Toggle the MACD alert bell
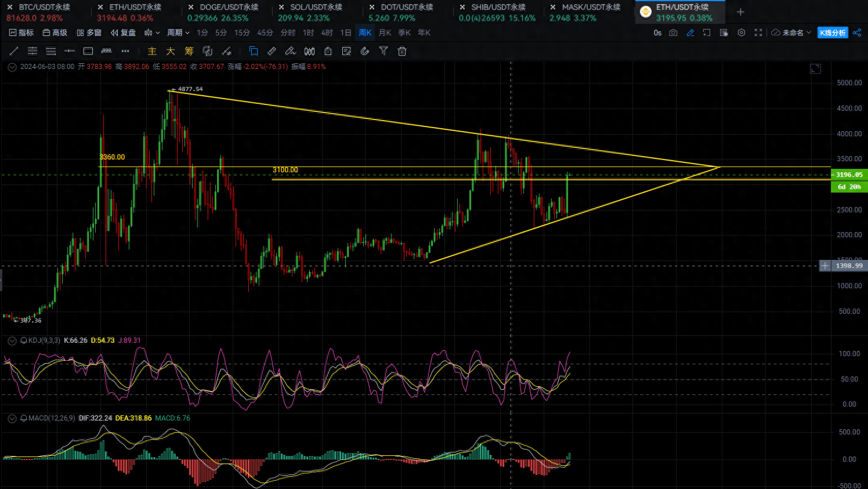Screen dimensions: 868x489 24,418
